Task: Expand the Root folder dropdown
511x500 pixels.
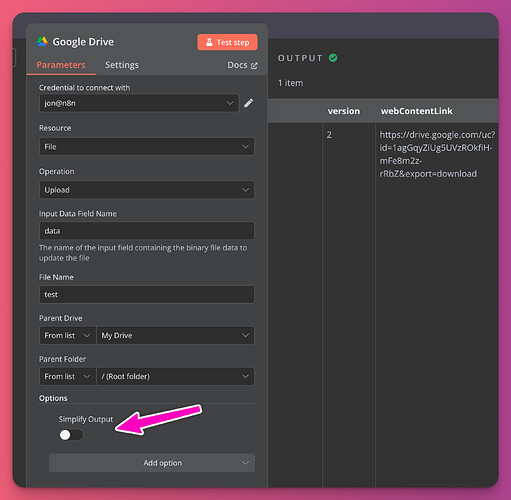Action: point(175,376)
